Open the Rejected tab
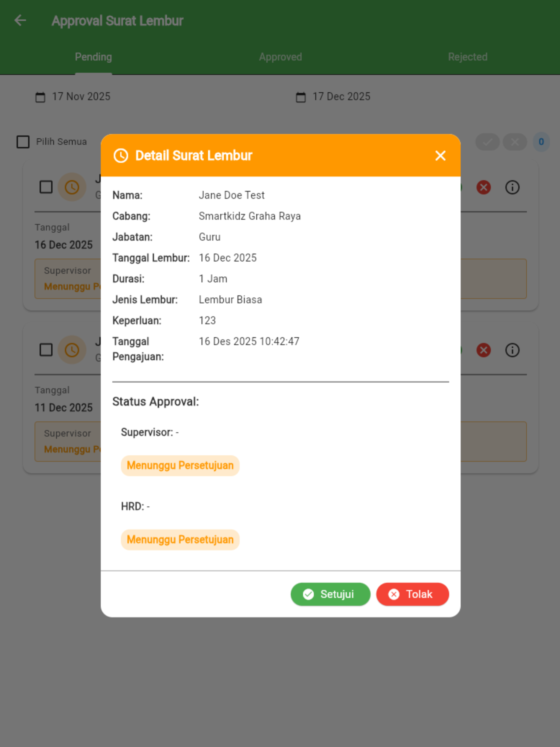The width and height of the screenshot is (560, 747). (x=468, y=57)
